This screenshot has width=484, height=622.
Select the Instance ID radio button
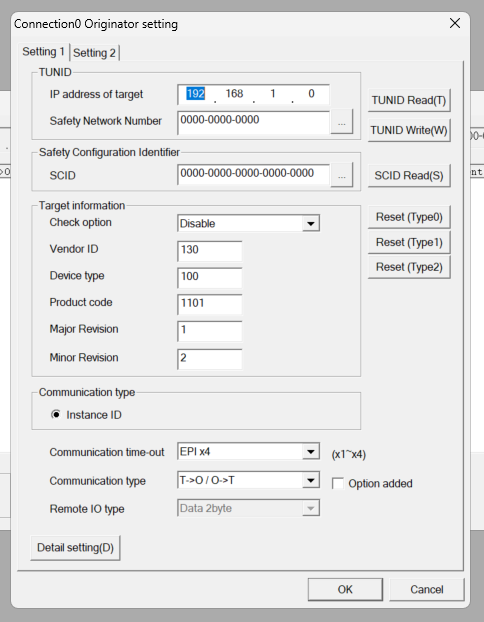tap(56, 415)
